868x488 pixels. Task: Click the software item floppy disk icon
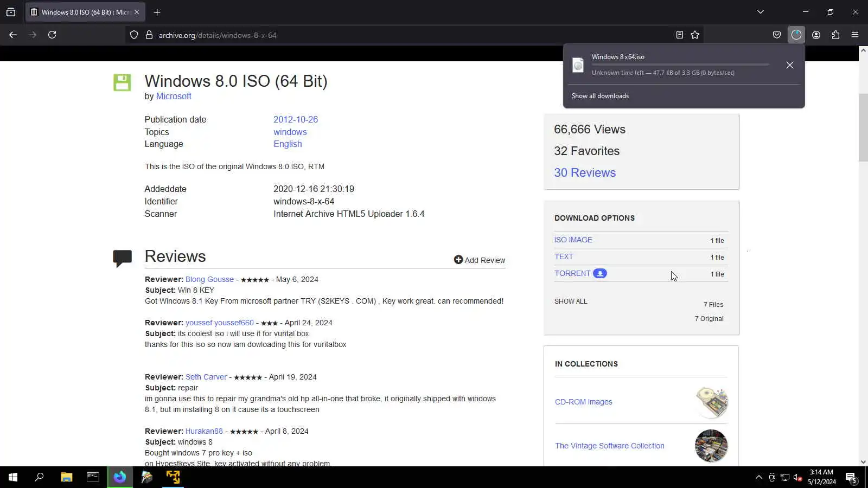pos(122,82)
